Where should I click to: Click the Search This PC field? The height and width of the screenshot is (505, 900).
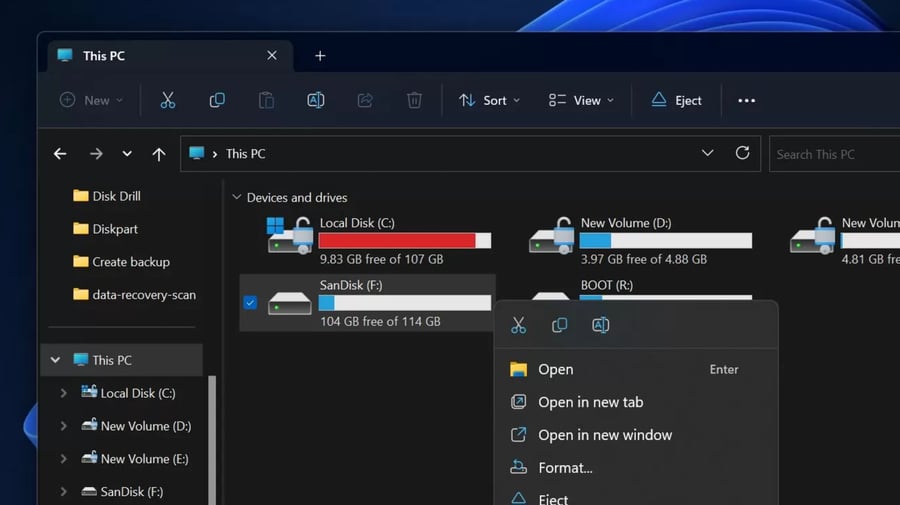835,154
